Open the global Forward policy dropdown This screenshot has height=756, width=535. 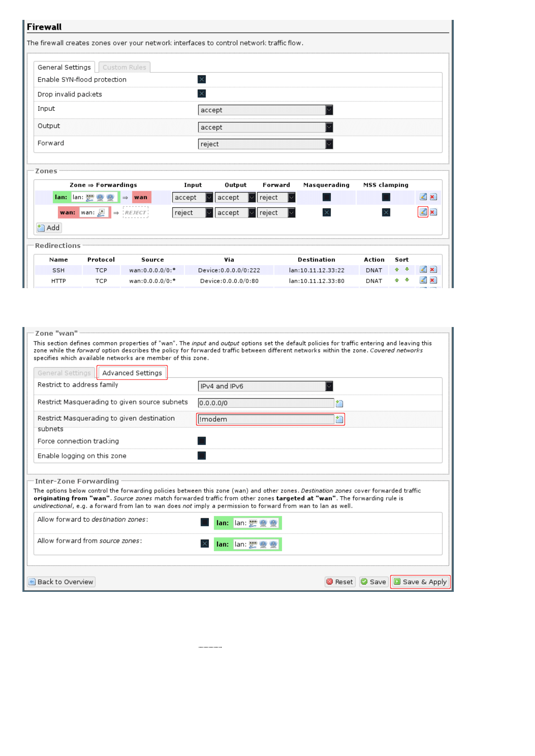[265, 144]
